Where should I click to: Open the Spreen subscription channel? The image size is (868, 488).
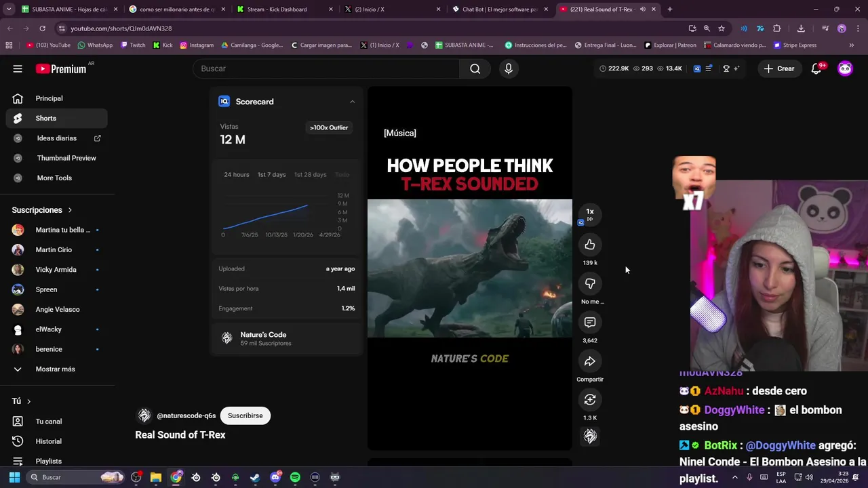[57, 289]
